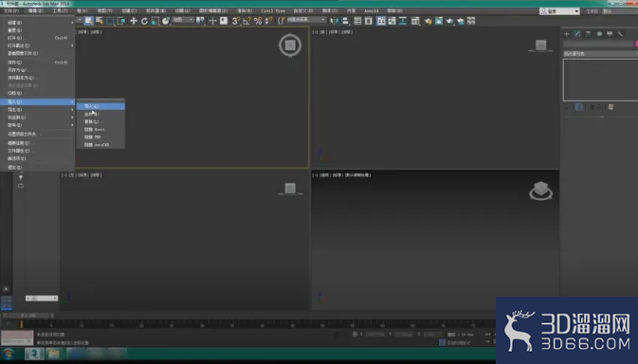Activate the Select and Scale tool
The width and height of the screenshot is (638, 364).
155,21
